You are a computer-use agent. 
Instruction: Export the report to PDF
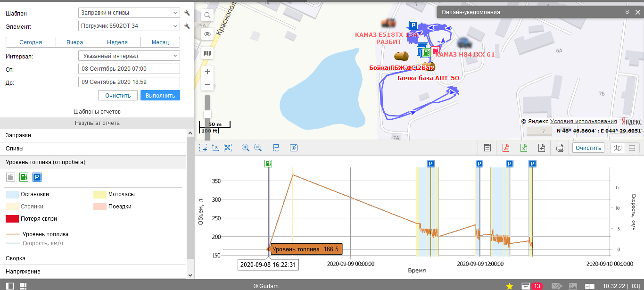(505, 148)
